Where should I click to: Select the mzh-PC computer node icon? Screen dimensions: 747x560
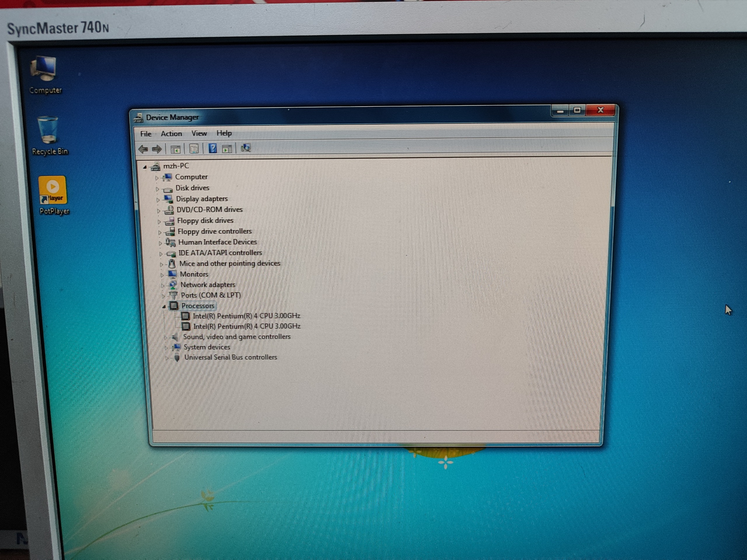point(155,166)
